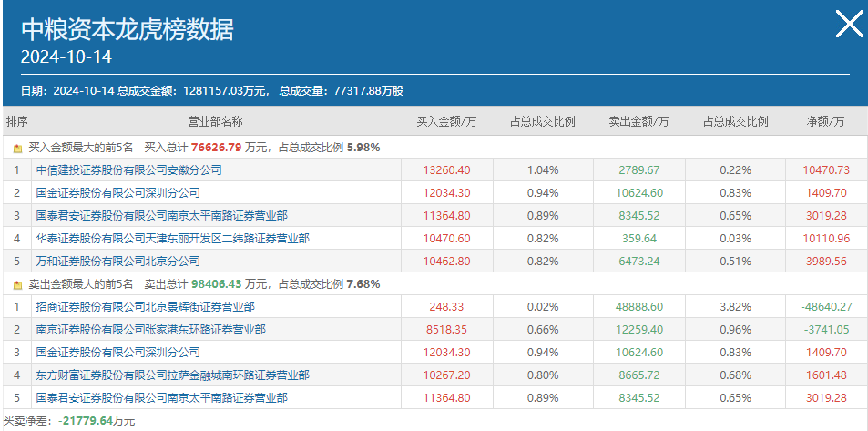868x431 pixels.
Task: Click buy amount 8518.35
Action: point(446,330)
